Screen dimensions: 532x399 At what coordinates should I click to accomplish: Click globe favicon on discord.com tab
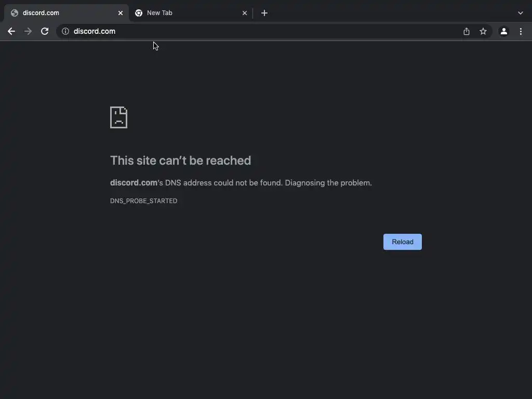(14, 13)
